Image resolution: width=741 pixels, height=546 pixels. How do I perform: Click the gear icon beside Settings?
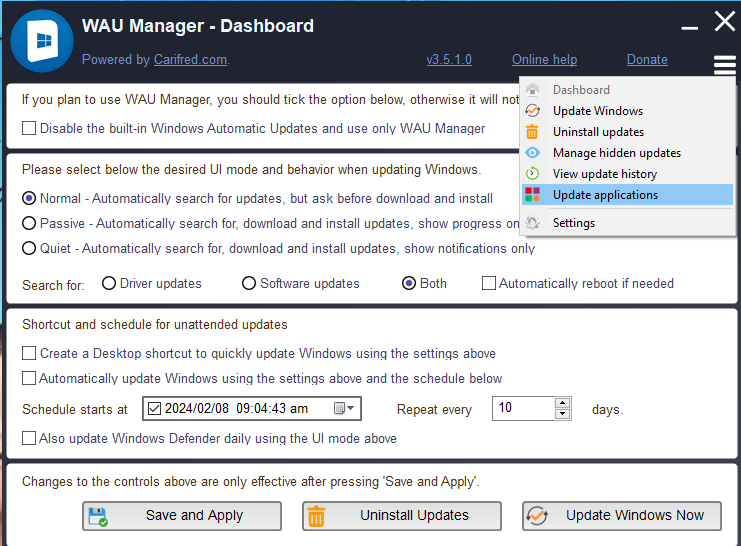[533, 223]
